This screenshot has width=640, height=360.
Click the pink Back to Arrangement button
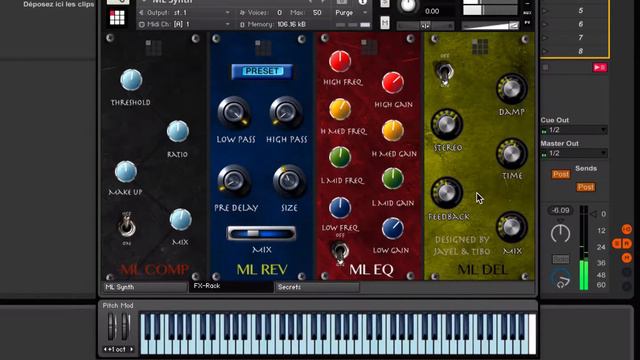(600, 67)
